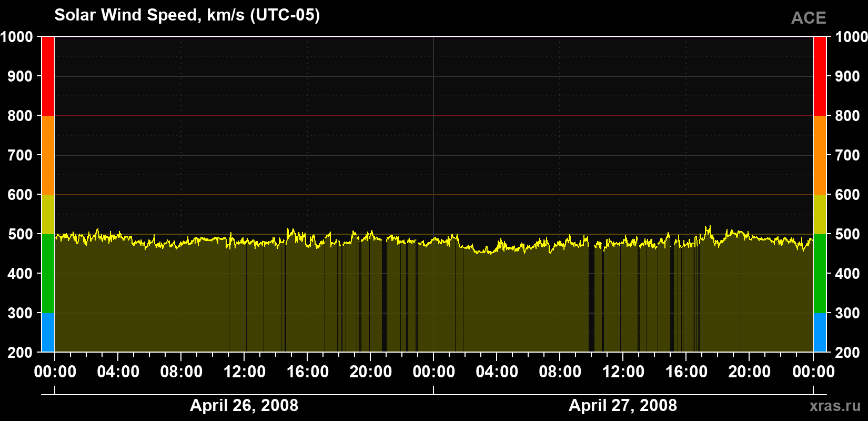Image resolution: width=868 pixels, height=421 pixels.
Task: Click the 400 label on the right axis
Action: coord(847,274)
